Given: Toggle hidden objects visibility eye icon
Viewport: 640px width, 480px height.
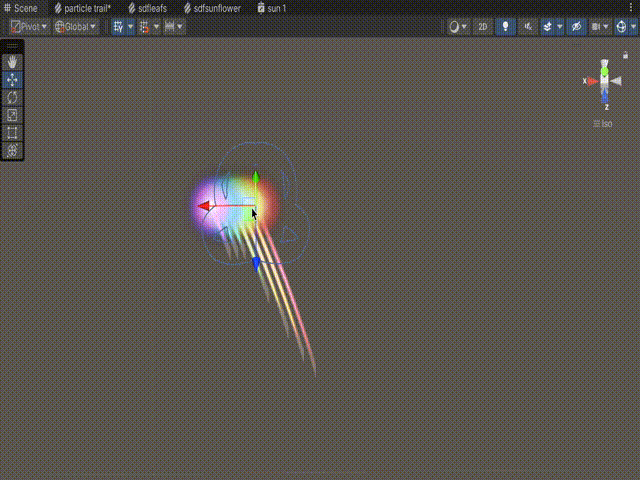Looking at the screenshot, I should 576,27.
